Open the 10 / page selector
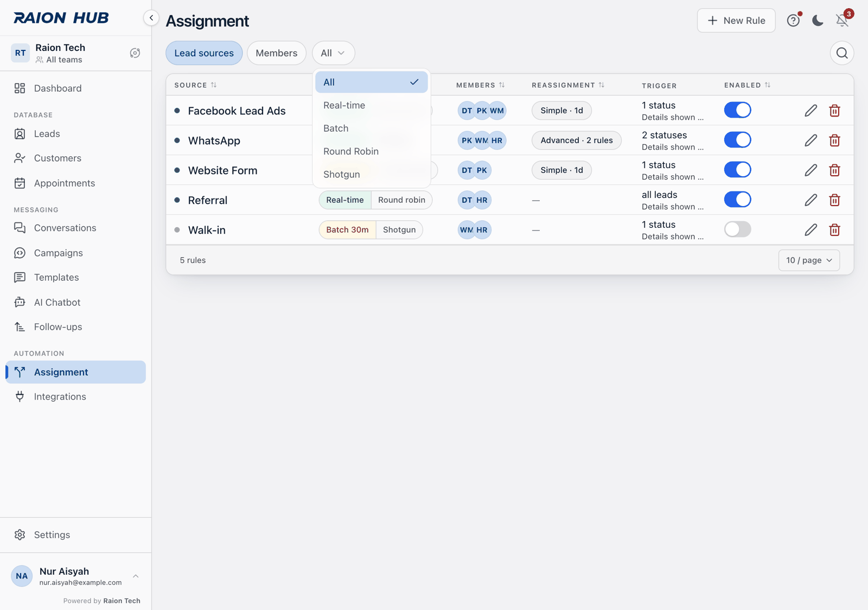This screenshot has height=610, width=868. 809,260
